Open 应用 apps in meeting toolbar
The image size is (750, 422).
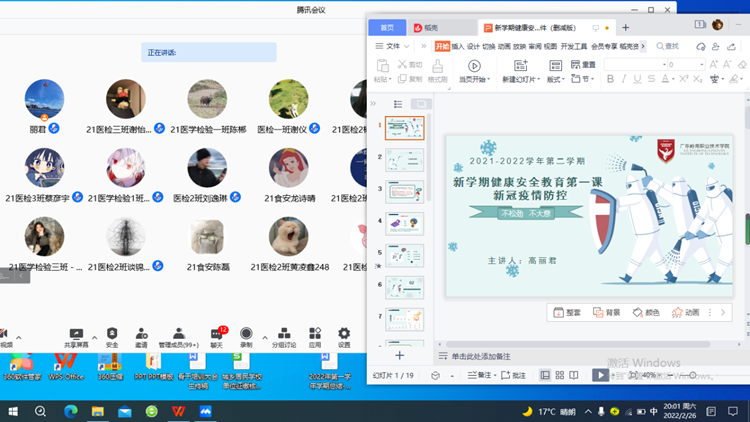315,338
